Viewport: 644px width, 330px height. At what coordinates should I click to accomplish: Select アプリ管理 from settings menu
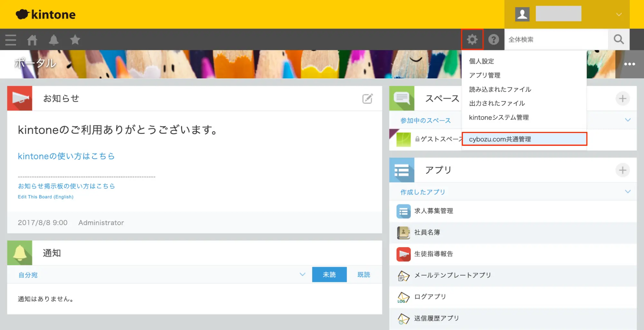pyautogui.click(x=524, y=75)
